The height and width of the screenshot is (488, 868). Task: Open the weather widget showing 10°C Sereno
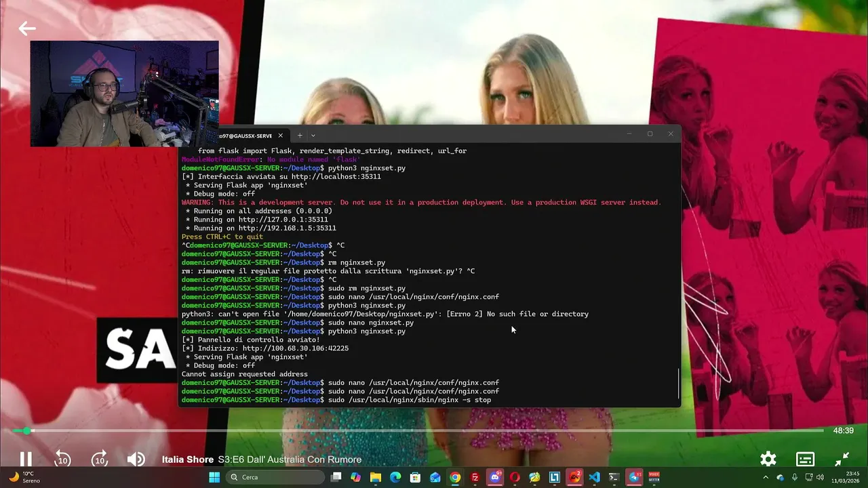[x=24, y=477]
